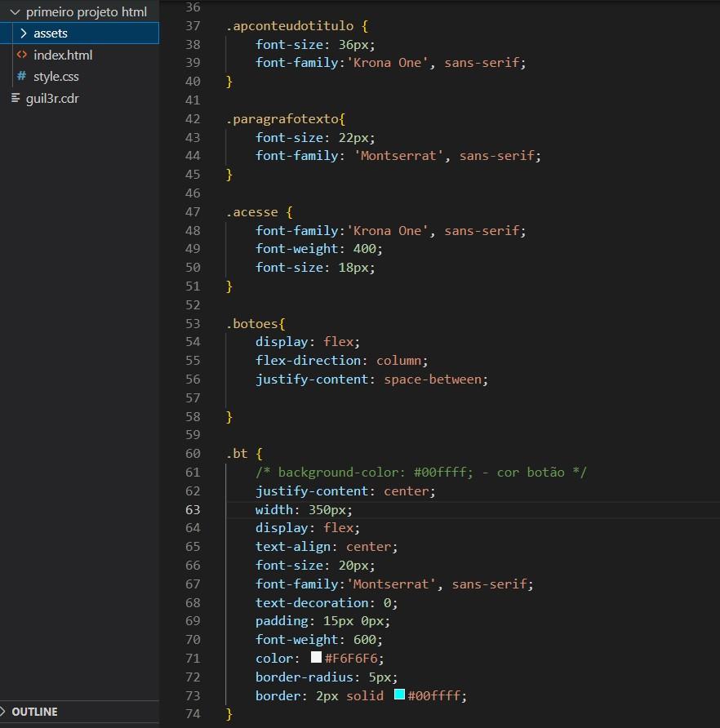Collapse the primeiro projeto html folder

coord(15,11)
